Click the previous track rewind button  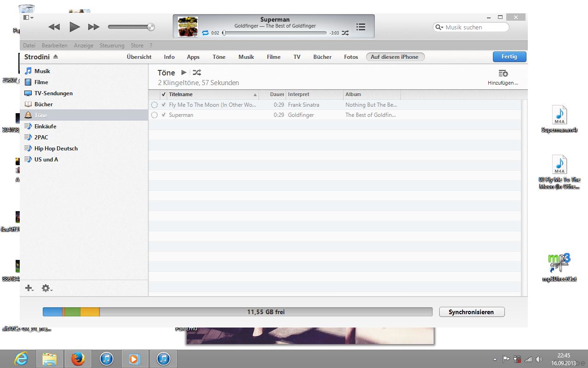coord(54,27)
